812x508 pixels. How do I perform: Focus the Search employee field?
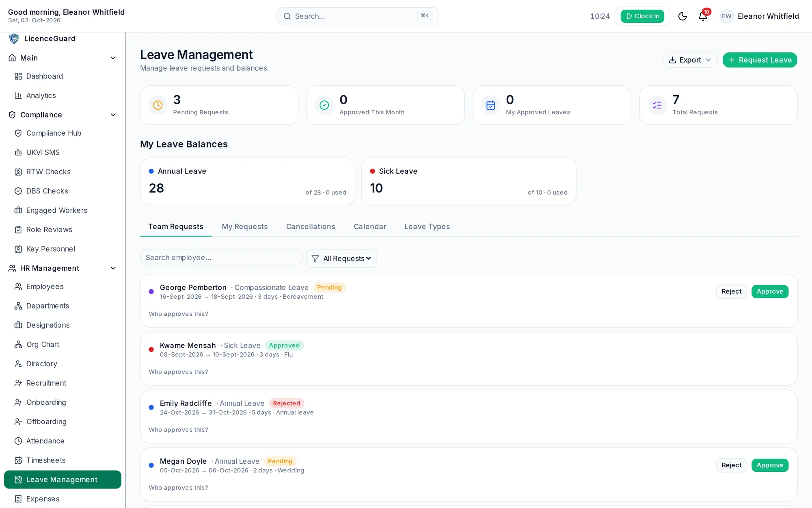tap(221, 258)
